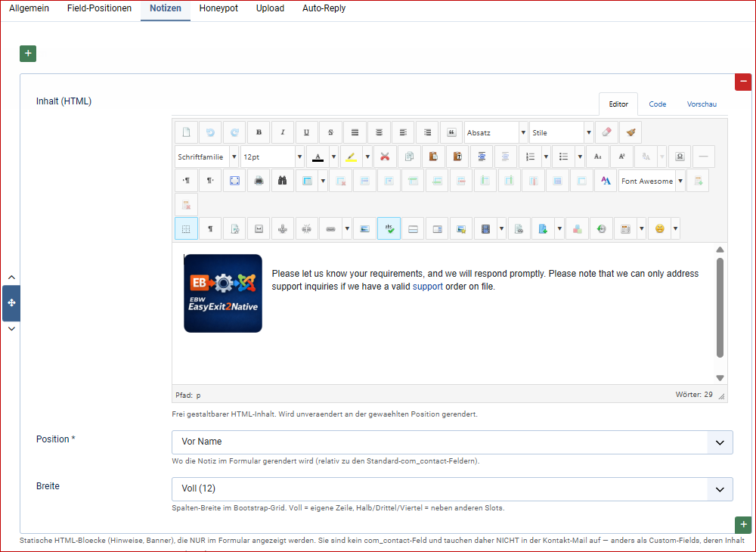Click the eraser remove-formatting icon
Screen dimensions: 756x552
(x=606, y=132)
